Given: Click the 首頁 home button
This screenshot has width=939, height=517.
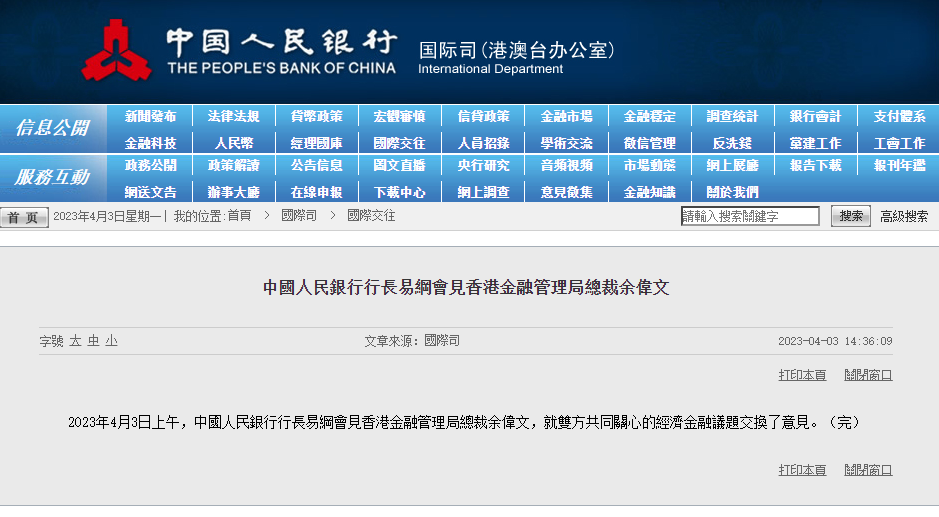Looking at the screenshot, I should [24, 217].
